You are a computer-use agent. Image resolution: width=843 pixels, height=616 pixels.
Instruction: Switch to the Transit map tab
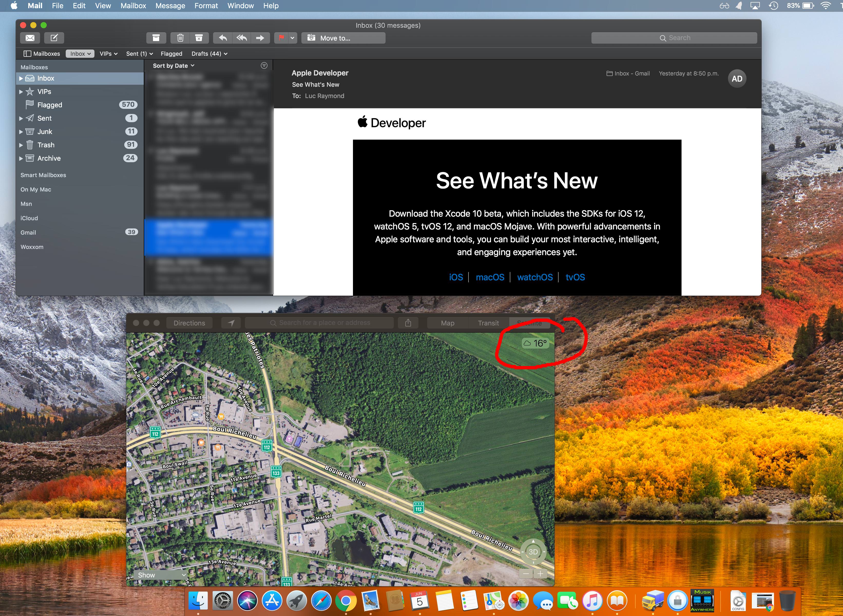click(x=488, y=323)
